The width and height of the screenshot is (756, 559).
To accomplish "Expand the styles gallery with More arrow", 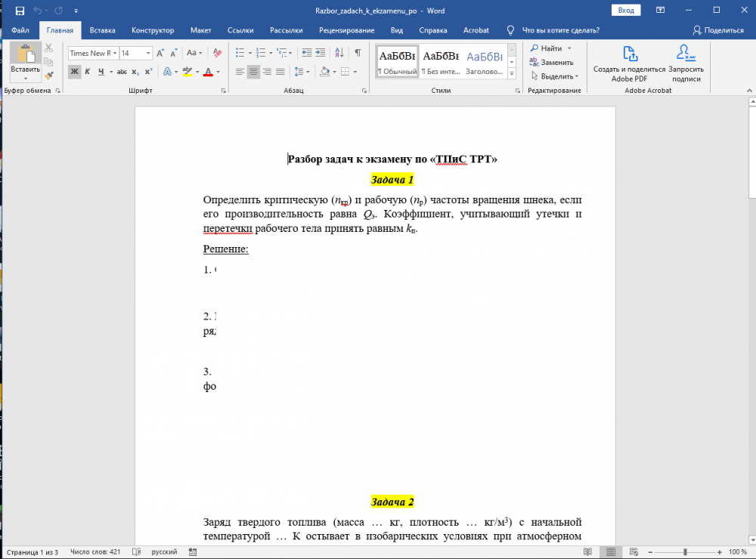I will click(513, 73).
